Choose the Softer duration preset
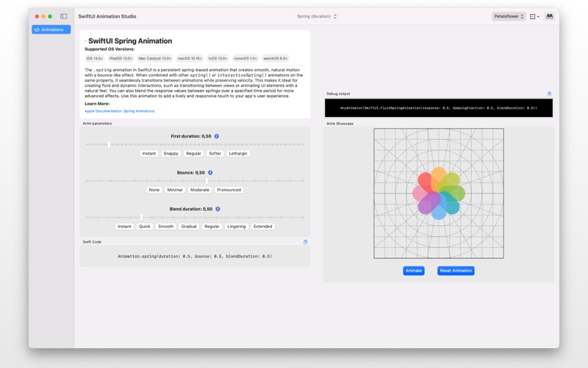The width and height of the screenshot is (588, 368). (215, 154)
